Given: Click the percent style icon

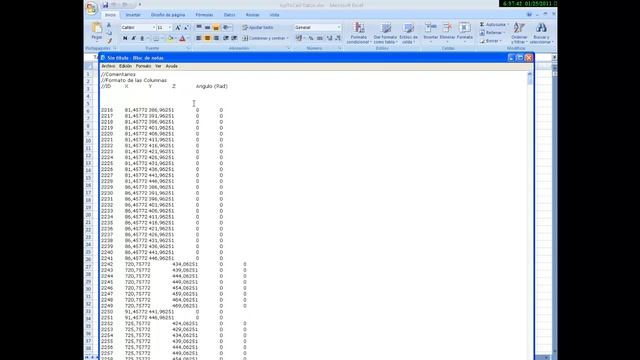Looking at the screenshot, I should (311, 38).
